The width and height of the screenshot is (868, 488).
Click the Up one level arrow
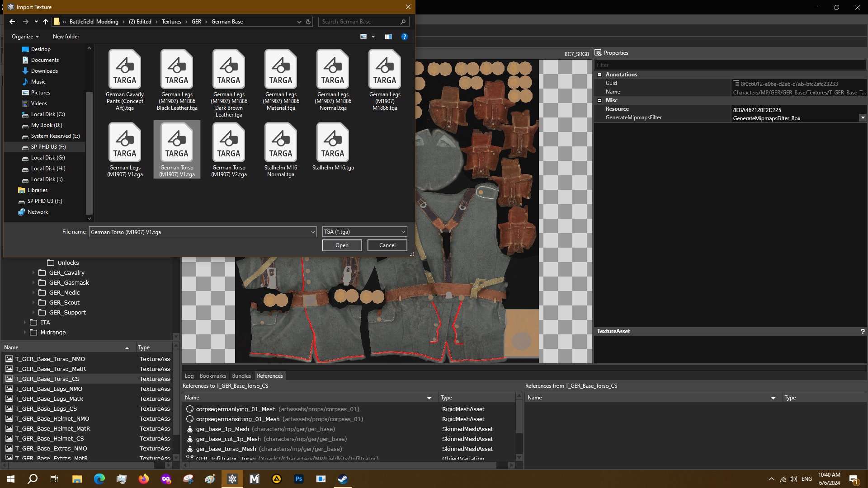click(x=46, y=22)
